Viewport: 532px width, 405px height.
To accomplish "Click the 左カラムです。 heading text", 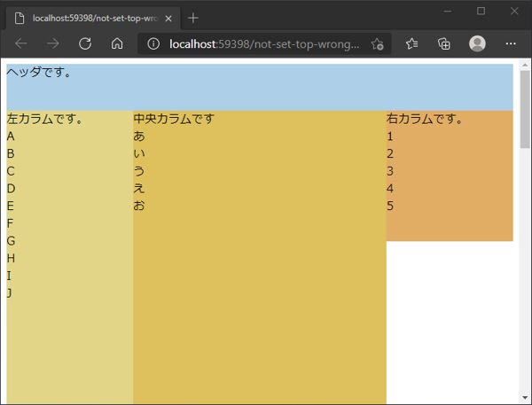I will pos(44,119).
